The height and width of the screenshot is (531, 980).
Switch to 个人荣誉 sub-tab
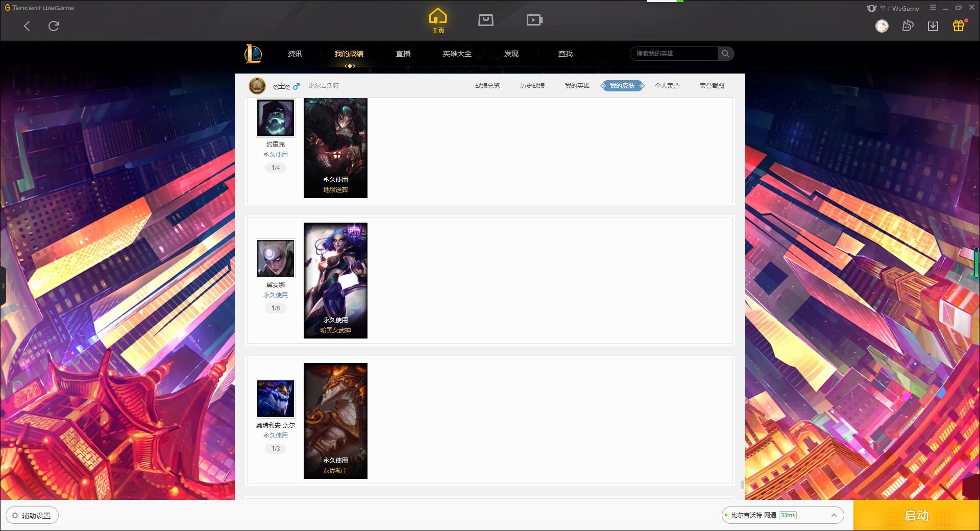[x=667, y=86]
